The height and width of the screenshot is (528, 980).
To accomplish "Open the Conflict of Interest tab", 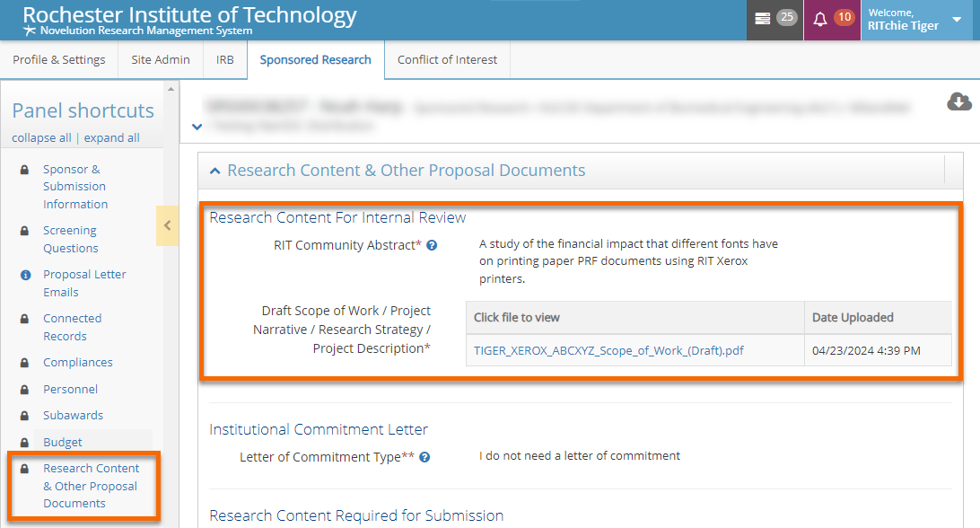I will [447, 59].
